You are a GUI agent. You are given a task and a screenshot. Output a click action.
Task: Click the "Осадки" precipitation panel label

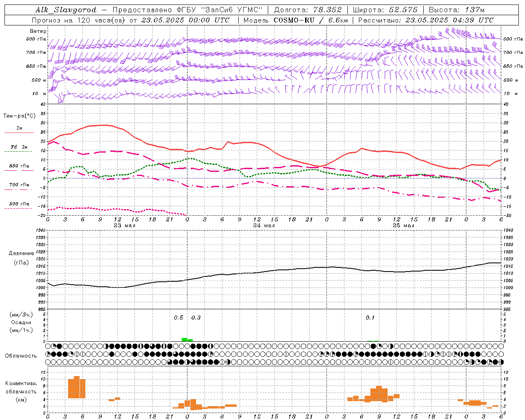(x=21, y=322)
